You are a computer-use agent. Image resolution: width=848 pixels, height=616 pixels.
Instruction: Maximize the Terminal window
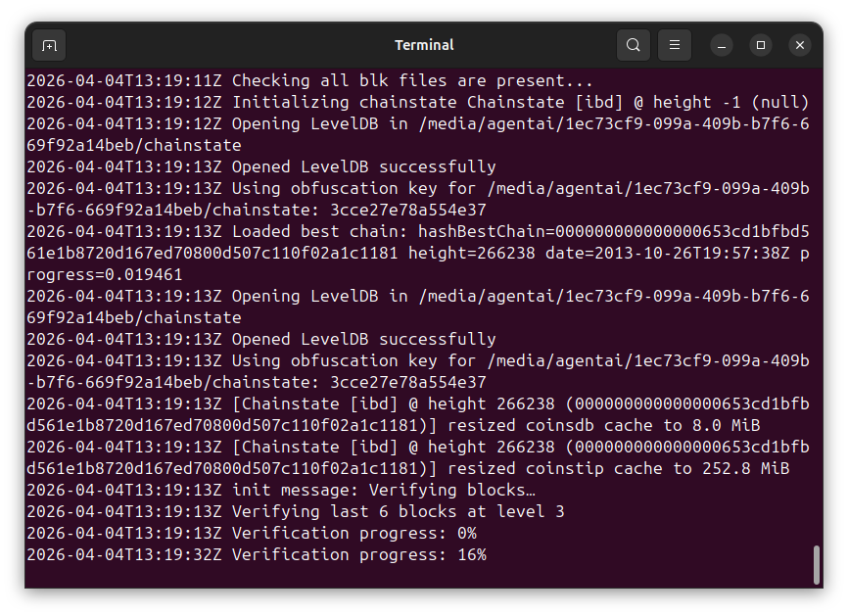(761, 45)
